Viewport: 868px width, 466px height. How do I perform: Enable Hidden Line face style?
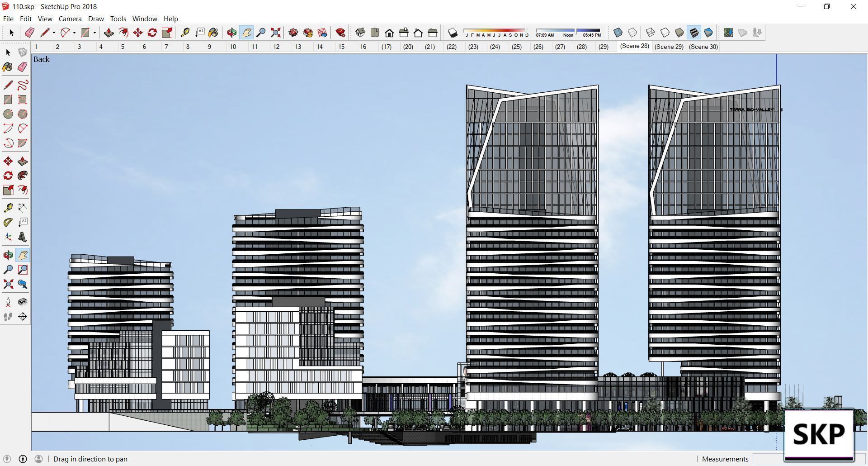tap(665, 33)
